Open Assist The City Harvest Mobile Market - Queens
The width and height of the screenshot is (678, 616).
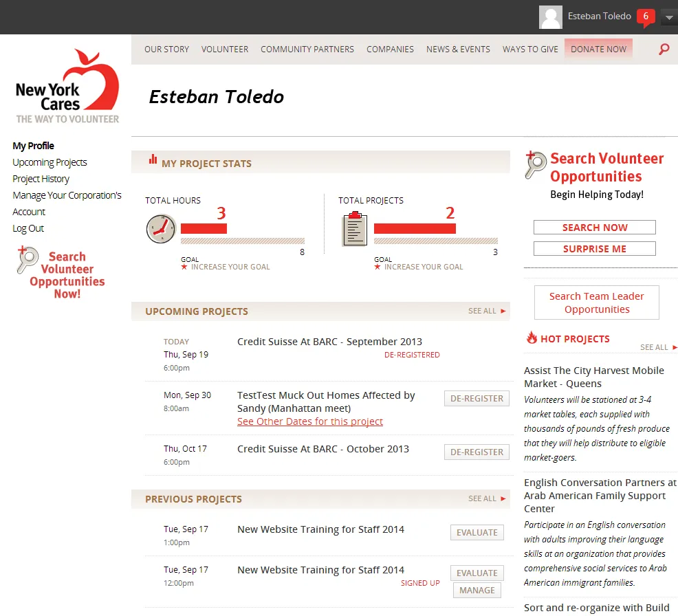(593, 377)
